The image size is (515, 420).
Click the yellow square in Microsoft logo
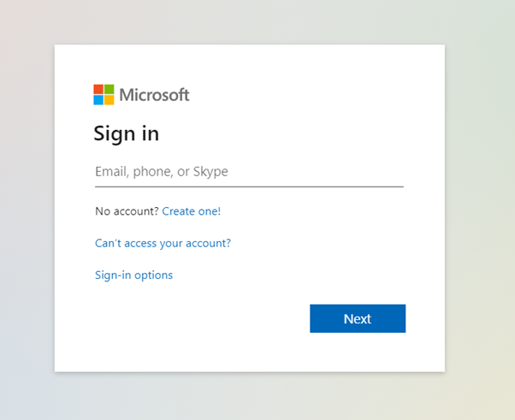110,100
